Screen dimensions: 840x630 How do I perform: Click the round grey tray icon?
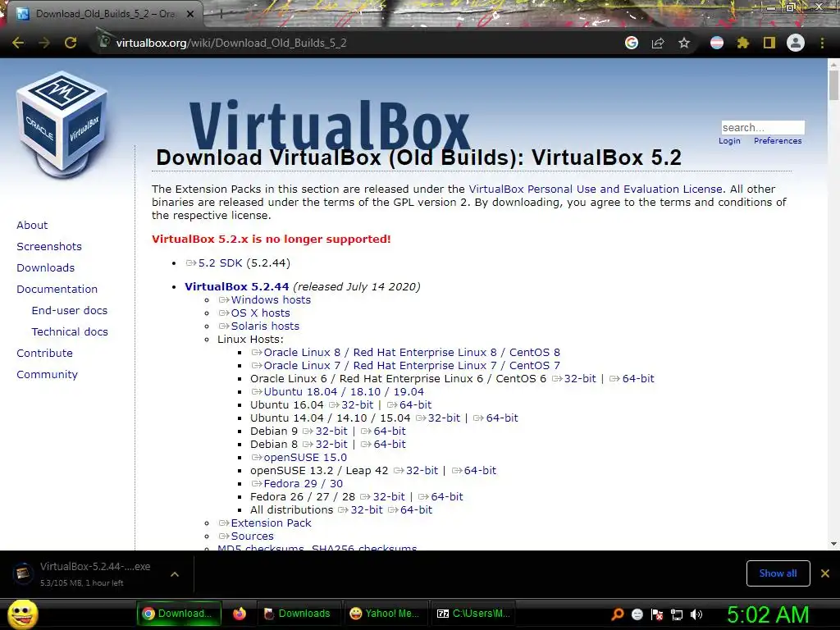[637, 614]
